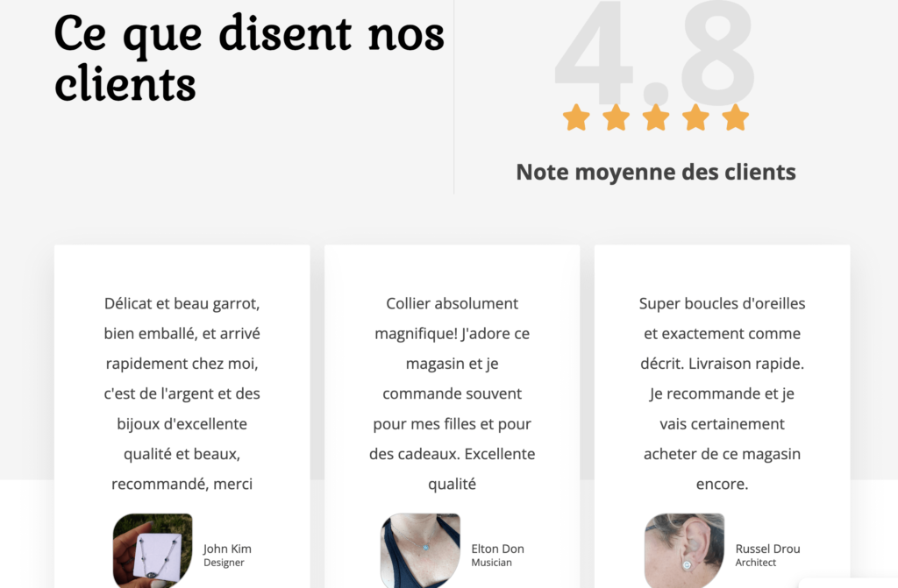
Task: Open Elton Don's necklace photo thumbnail
Action: (420, 551)
